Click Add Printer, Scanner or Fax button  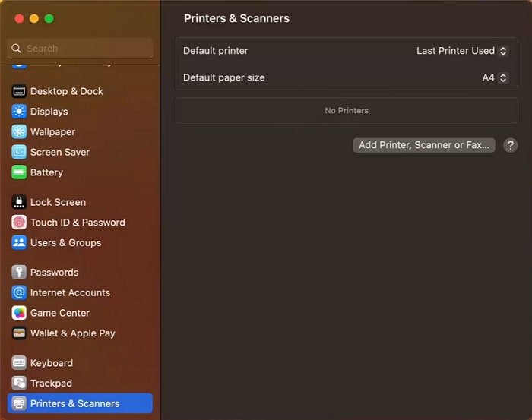pyautogui.click(x=424, y=145)
